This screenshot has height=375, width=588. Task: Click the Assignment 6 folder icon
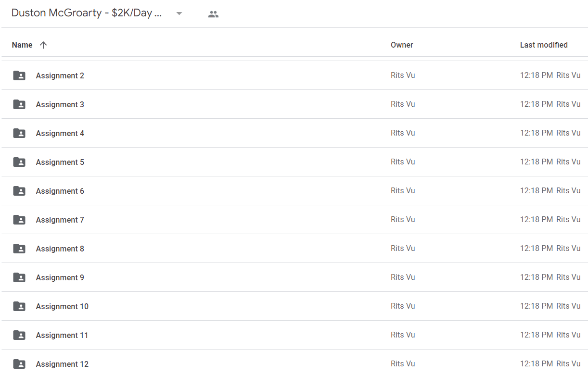click(19, 191)
